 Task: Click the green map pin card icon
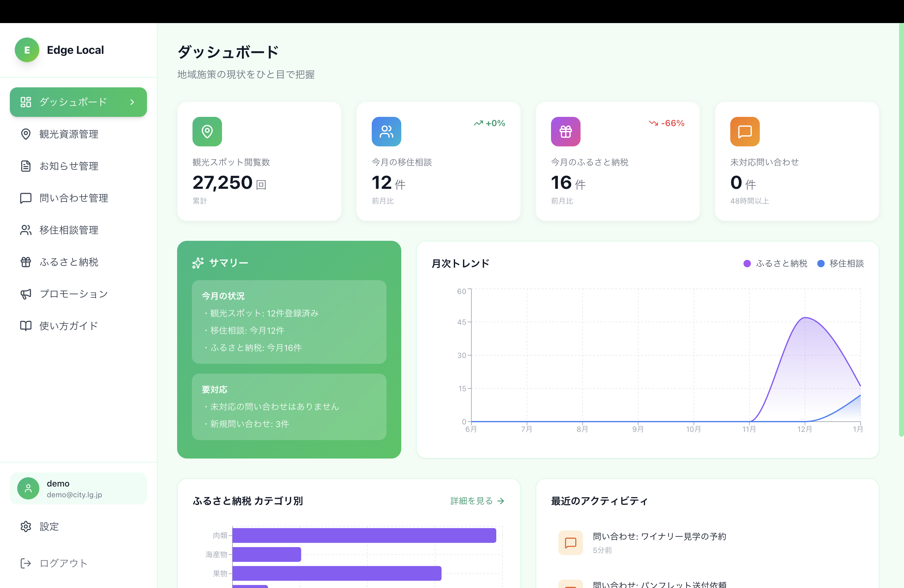pyautogui.click(x=207, y=131)
